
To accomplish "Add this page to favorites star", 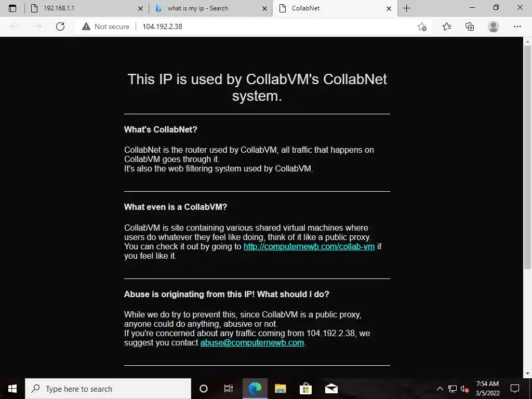I will [422, 26].
